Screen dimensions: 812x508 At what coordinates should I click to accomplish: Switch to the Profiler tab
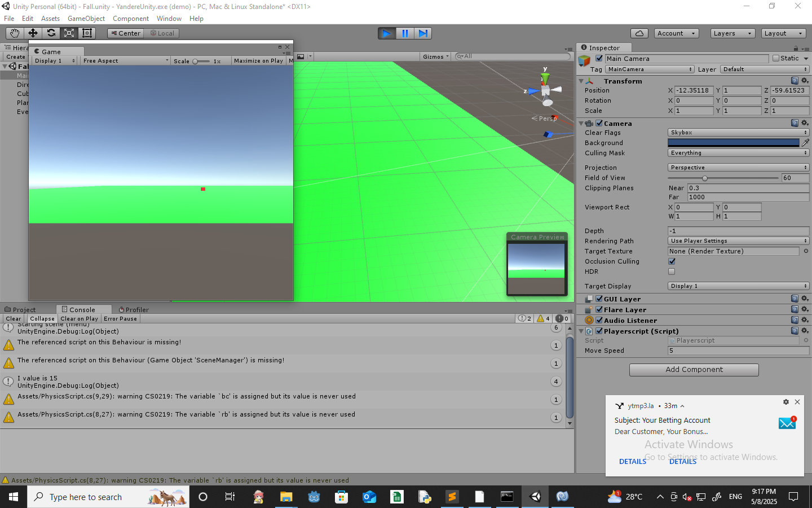[134, 309]
